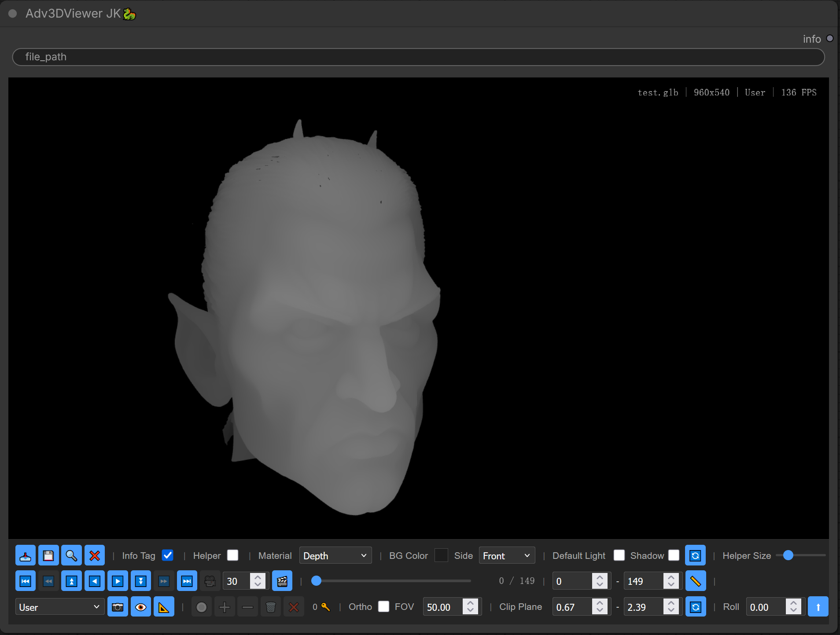The image size is (840, 635).
Task: Click the start frame stepper arrows showing 0
Action: (x=600, y=581)
